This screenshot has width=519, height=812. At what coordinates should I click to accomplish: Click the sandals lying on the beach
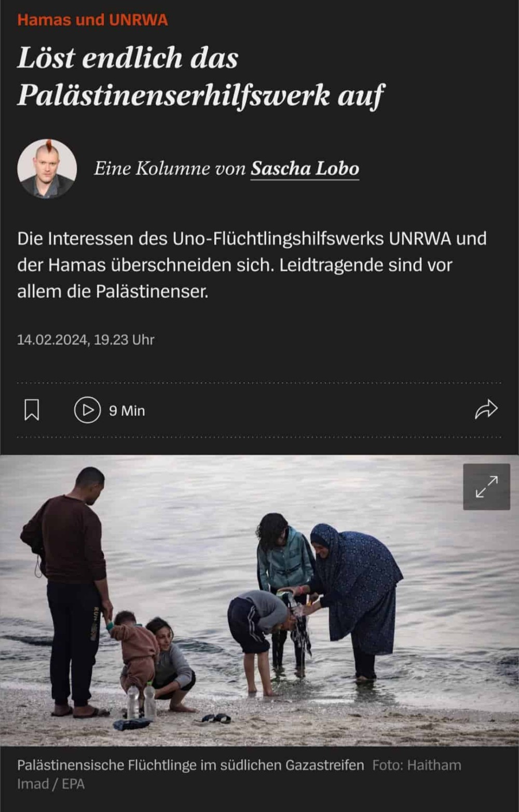point(215,718)
